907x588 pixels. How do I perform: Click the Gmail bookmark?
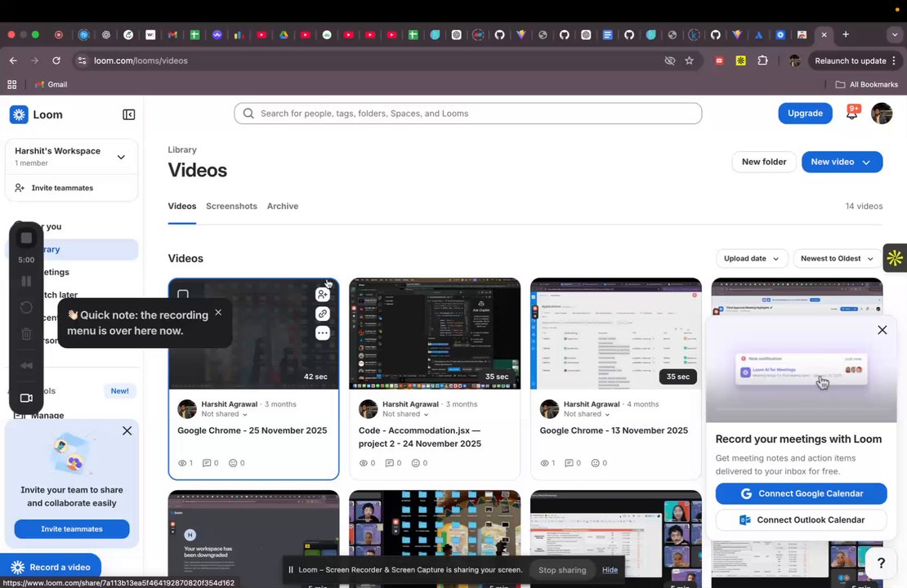(51, 84)
